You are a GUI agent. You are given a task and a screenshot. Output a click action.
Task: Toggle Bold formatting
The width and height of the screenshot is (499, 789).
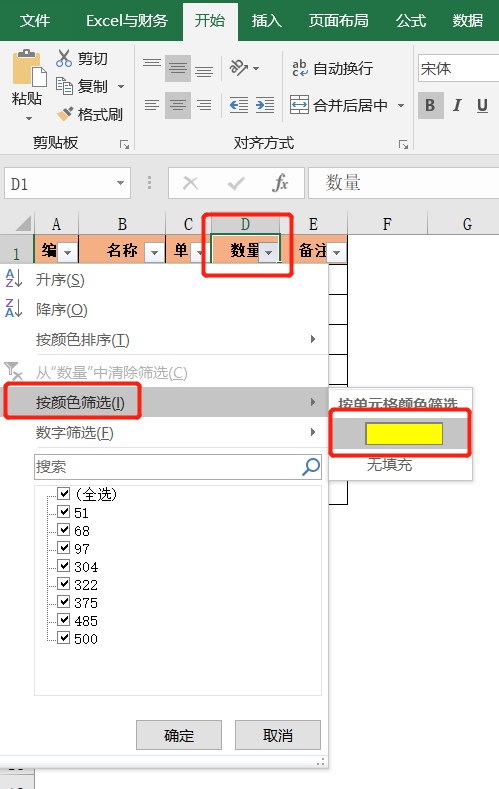coord(431,105)
